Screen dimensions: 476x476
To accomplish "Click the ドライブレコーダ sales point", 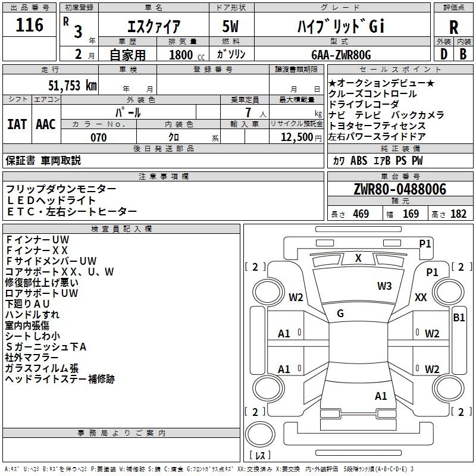I will pos(364,105).
